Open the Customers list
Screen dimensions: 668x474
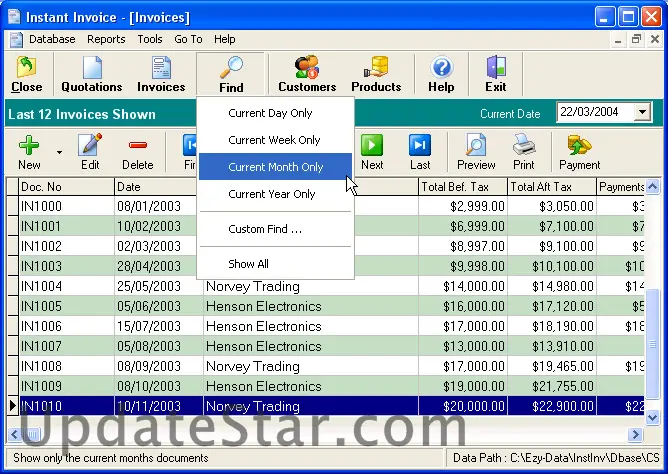point(307,75)
